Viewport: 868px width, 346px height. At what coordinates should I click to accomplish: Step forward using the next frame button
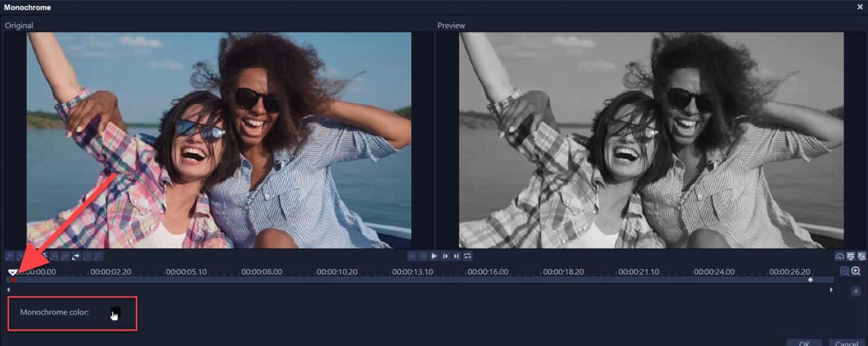coord(445,256)
